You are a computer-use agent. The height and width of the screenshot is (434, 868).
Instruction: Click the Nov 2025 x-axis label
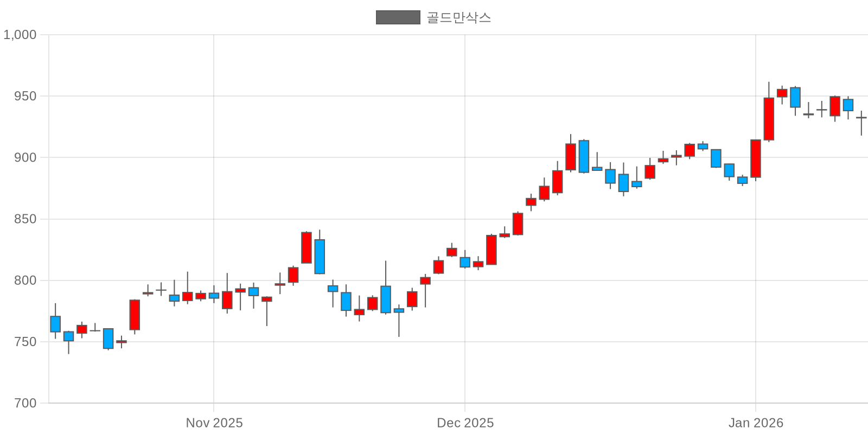click(214, 423)
